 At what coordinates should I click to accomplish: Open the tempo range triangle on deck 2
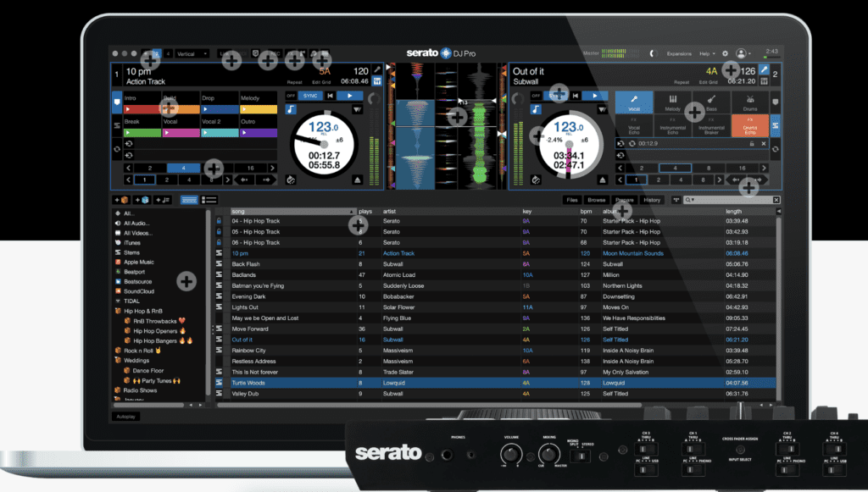[603, 109]
